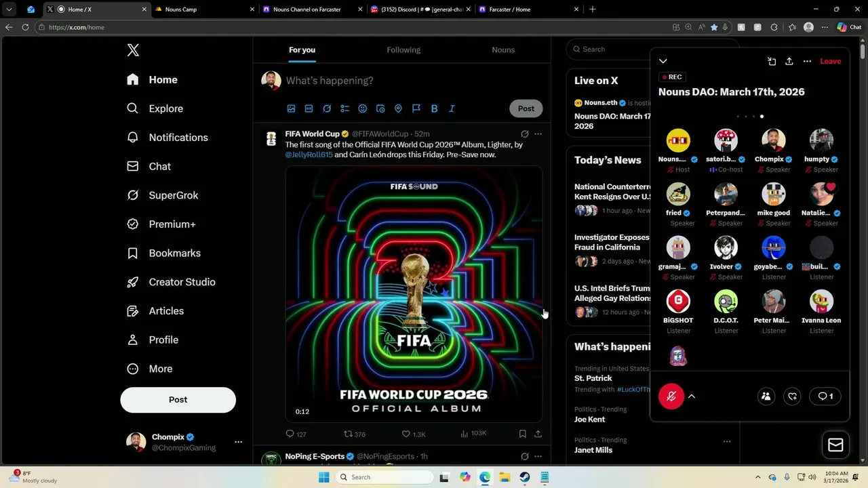
Task: Add a GIF to the new post
Action: (x=309, y=108)
